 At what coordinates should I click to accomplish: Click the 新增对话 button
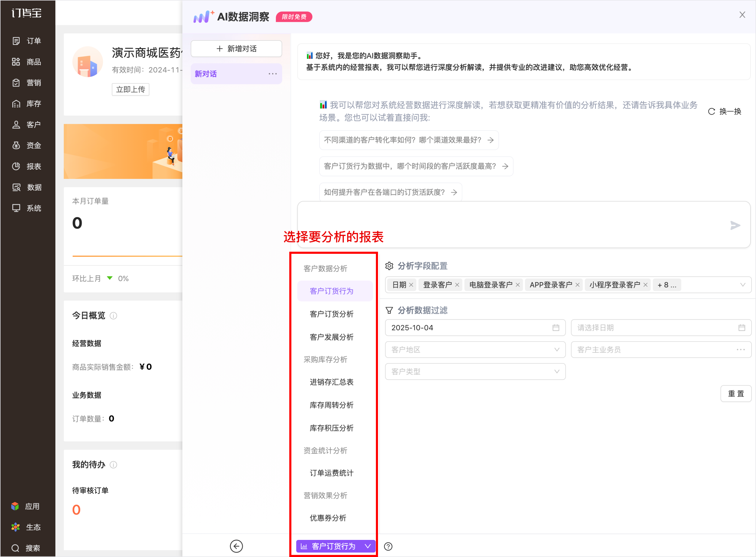[x=236, y=49]
